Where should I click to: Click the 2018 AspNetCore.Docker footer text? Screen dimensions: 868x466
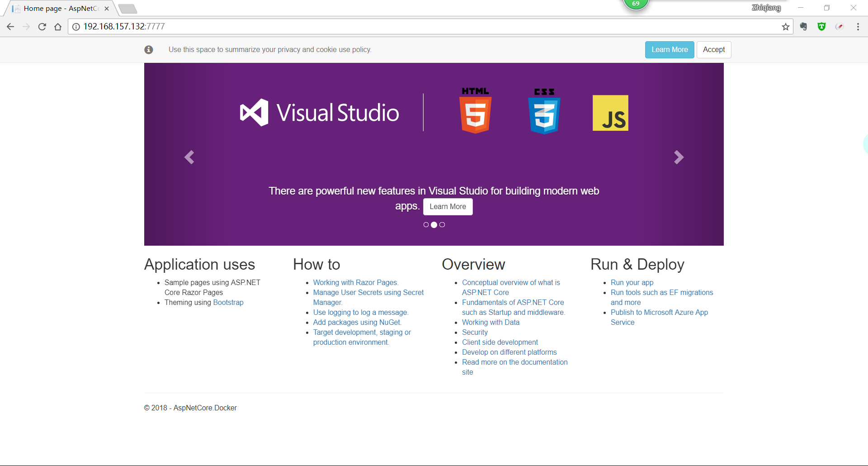pyautogui.click(x=190, y=408)
